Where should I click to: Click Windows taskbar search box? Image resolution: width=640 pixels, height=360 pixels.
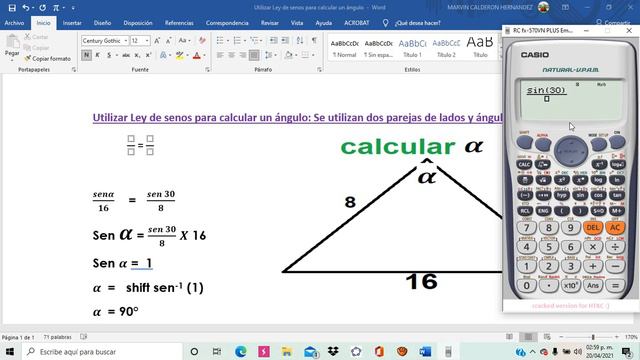pos(102,352)
